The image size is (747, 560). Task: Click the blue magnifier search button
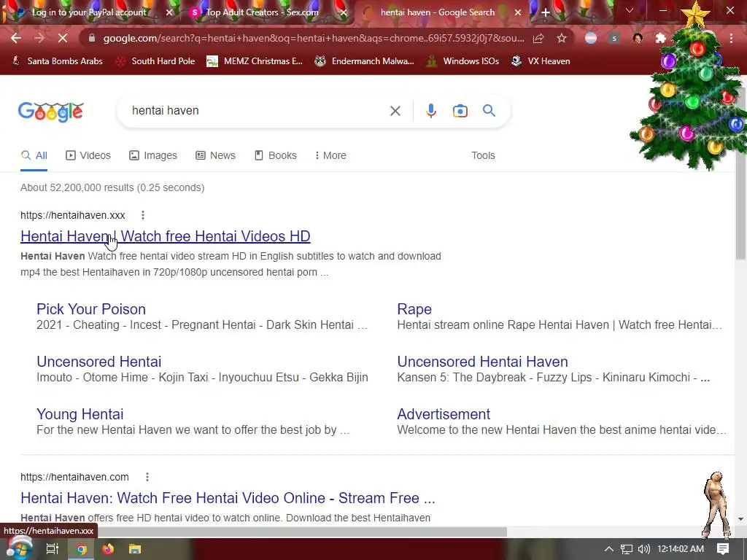point(489,111)
